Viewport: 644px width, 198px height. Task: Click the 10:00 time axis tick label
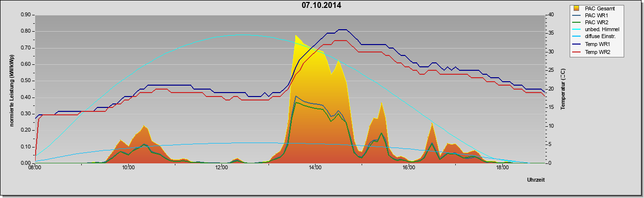coord(128,168)
